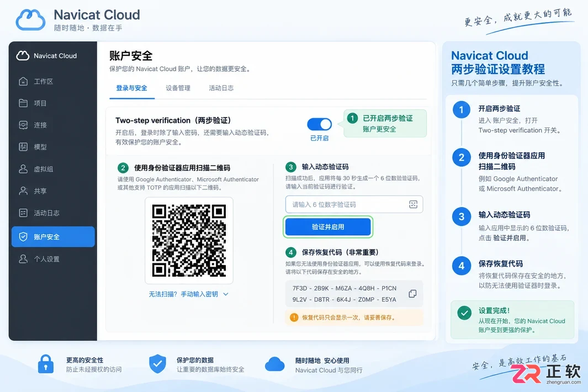Click 账户安全 page heading

pos(131,56)
